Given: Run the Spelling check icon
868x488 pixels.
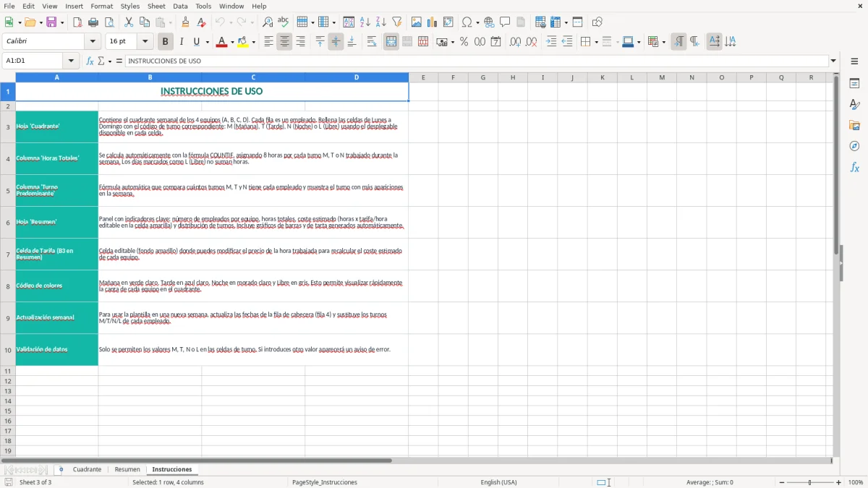Looking at the screenshot, I should (x=284, y=22).
